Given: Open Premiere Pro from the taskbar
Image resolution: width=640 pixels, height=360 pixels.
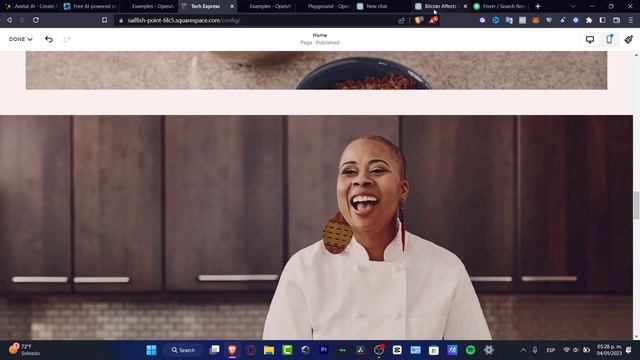Looking at the screenshot, I should click(x=324, y=350).
